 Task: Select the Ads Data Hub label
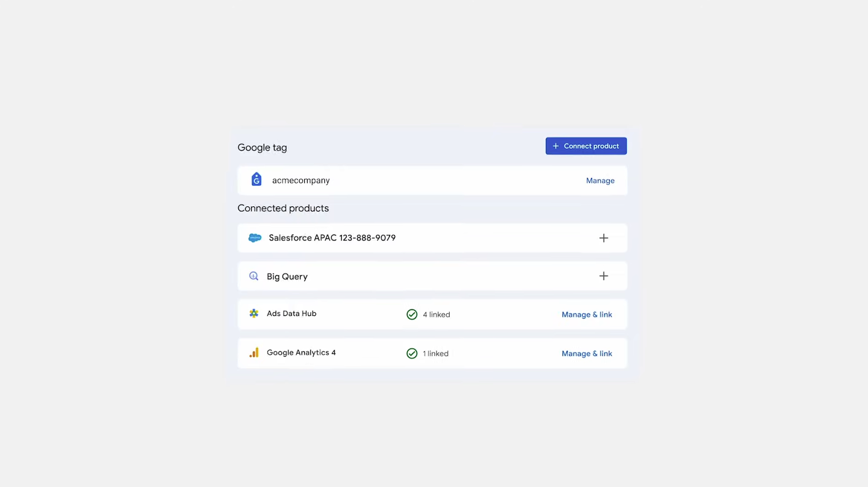291,313
